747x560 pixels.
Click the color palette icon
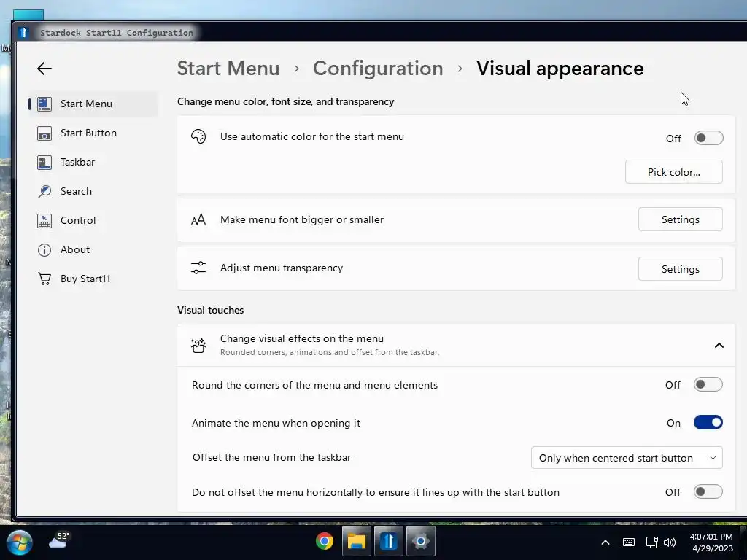click(x=198, y=136)
